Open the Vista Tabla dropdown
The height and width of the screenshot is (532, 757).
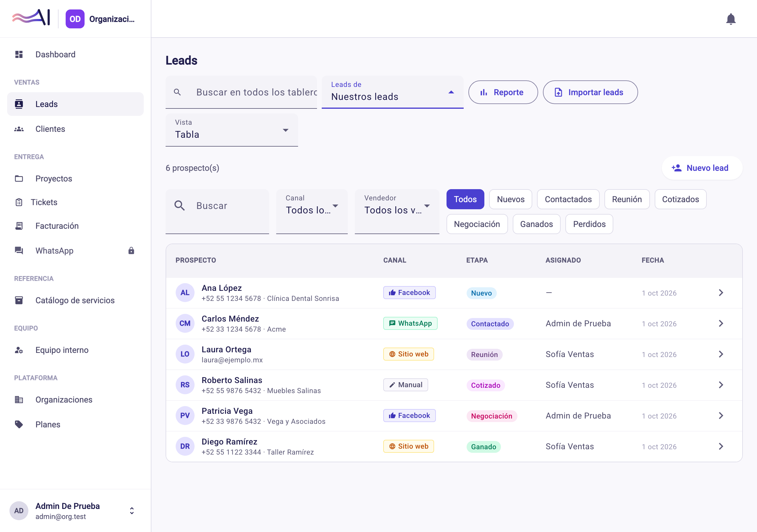tap(232, 130)
